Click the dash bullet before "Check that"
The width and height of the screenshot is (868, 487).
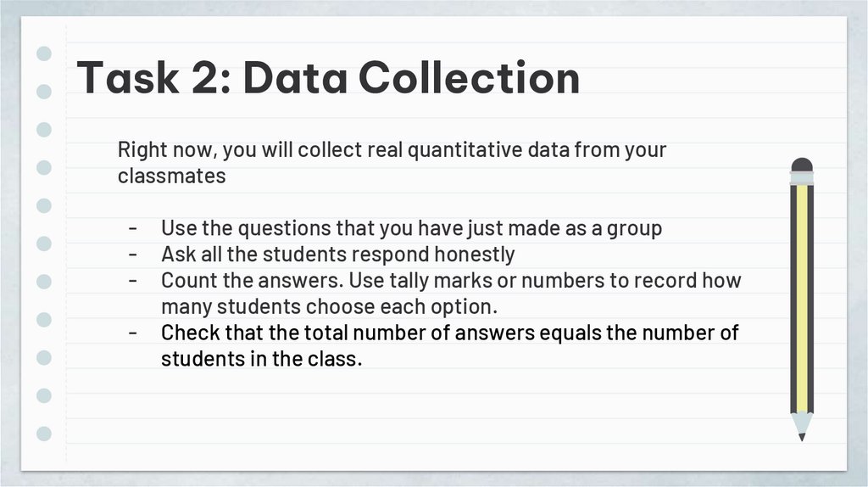point(134,333)
